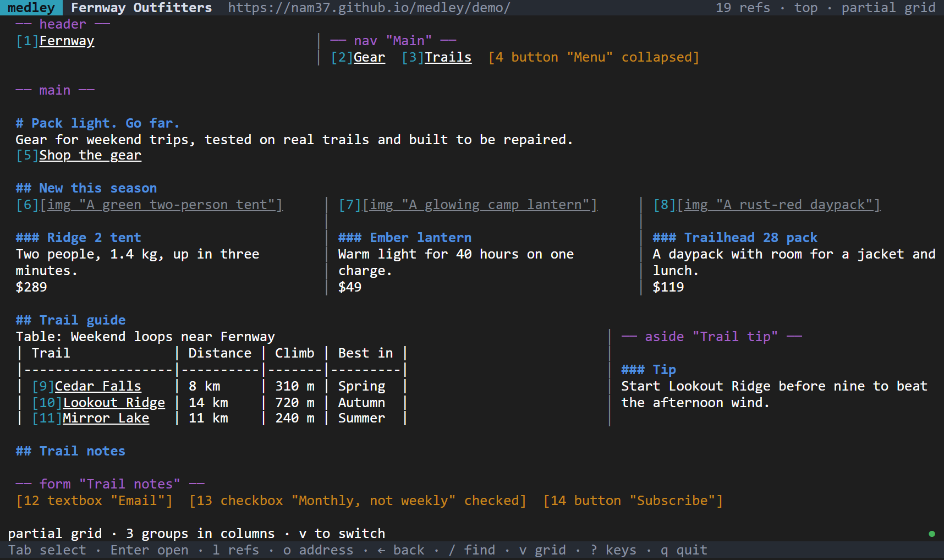Click the '720 m' table cell

click(295, 403)
